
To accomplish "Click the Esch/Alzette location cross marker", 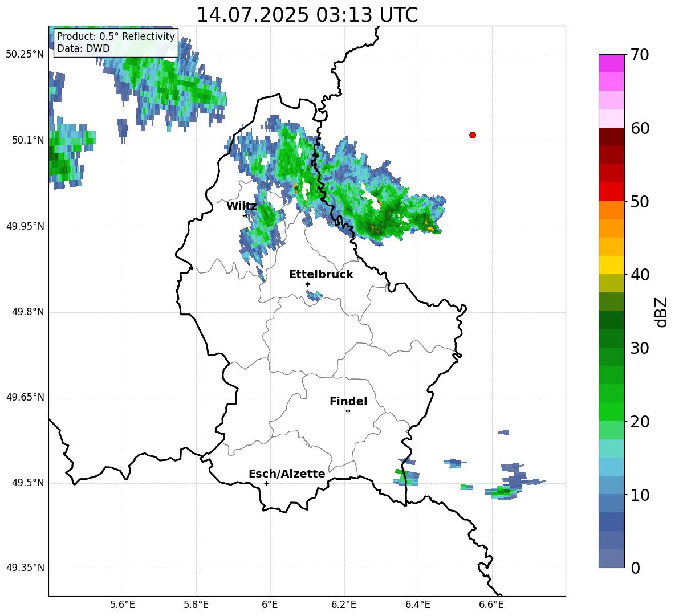I will 266,483.
